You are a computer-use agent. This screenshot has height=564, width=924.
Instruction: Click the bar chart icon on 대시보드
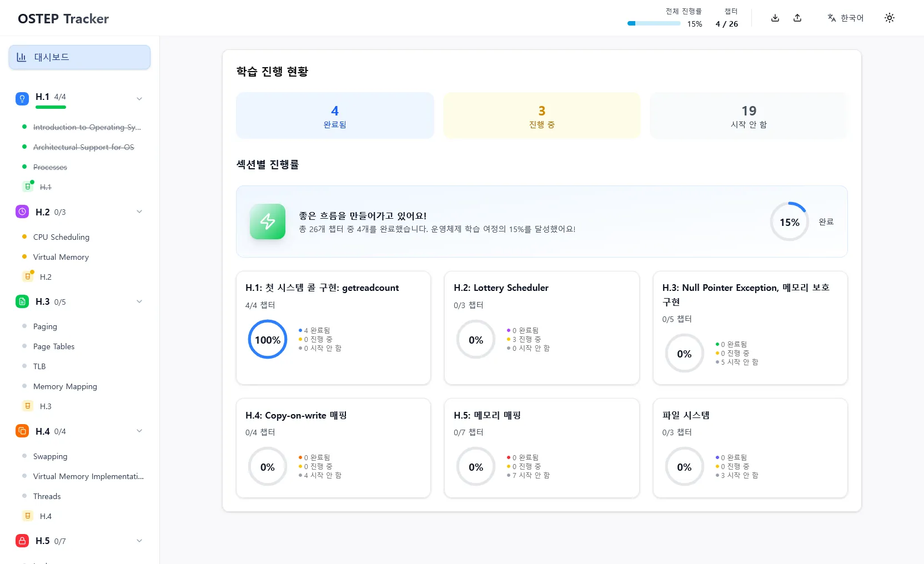pos(22,57)
